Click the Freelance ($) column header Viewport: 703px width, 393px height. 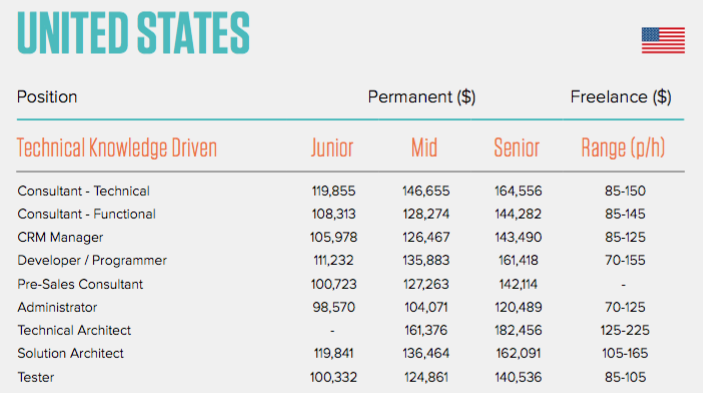[x=621, y=97]
